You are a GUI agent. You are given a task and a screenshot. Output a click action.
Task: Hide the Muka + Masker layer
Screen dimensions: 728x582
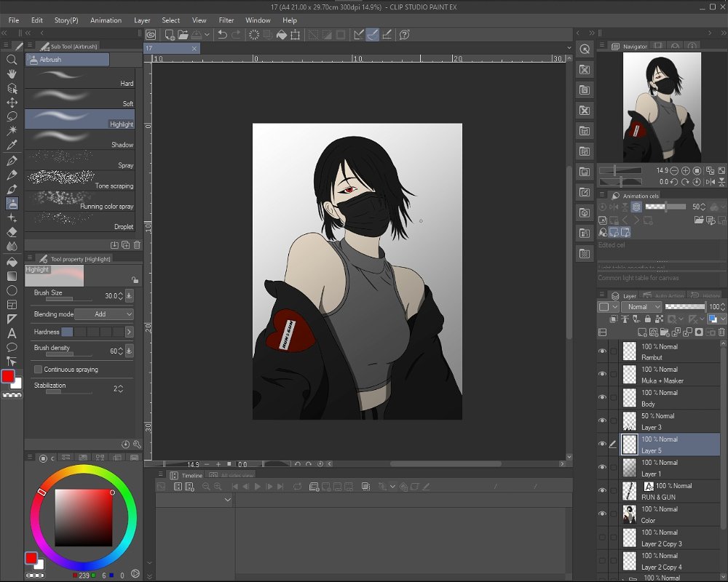click(602, 374)
